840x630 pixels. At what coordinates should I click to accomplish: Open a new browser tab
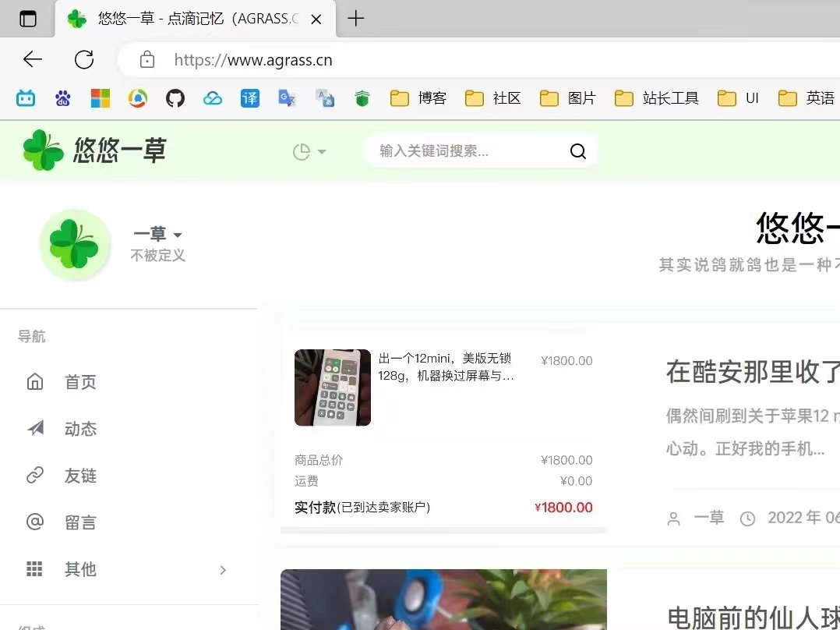pos(355,19)
